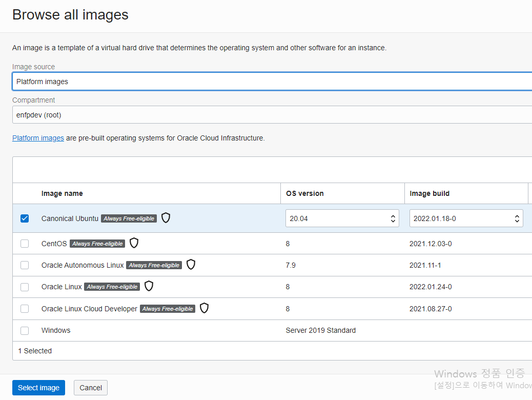Click the 2021.11-1 image build cell
This screenshot has width=532, height=400.
click(425, 266)
